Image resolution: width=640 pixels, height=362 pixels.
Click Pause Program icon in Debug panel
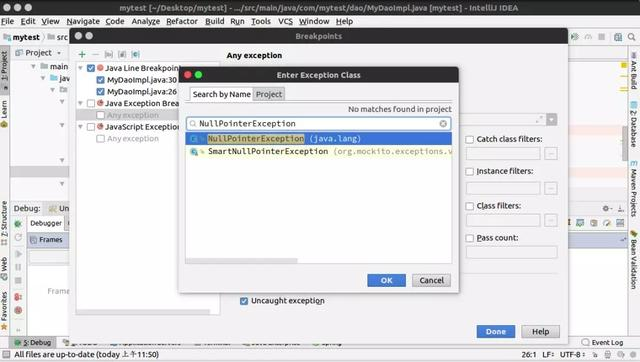[18, 267]
